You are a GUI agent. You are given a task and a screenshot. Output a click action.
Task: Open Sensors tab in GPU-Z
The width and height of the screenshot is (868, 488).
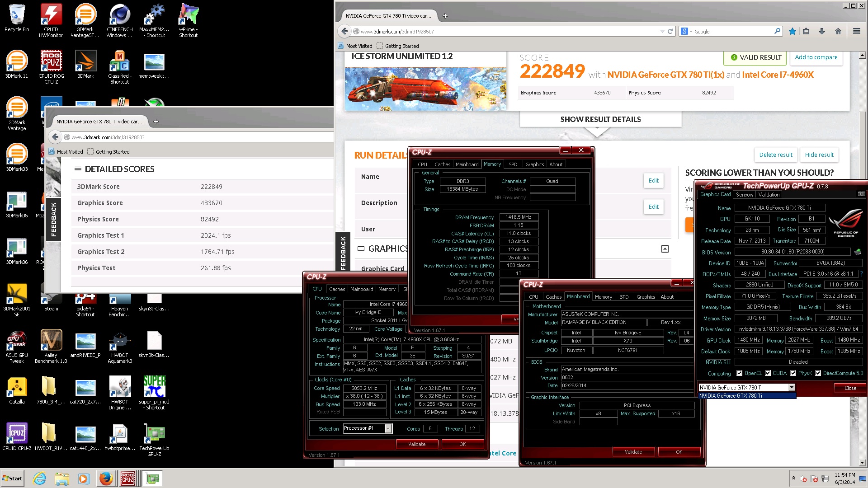coord(744,195)
